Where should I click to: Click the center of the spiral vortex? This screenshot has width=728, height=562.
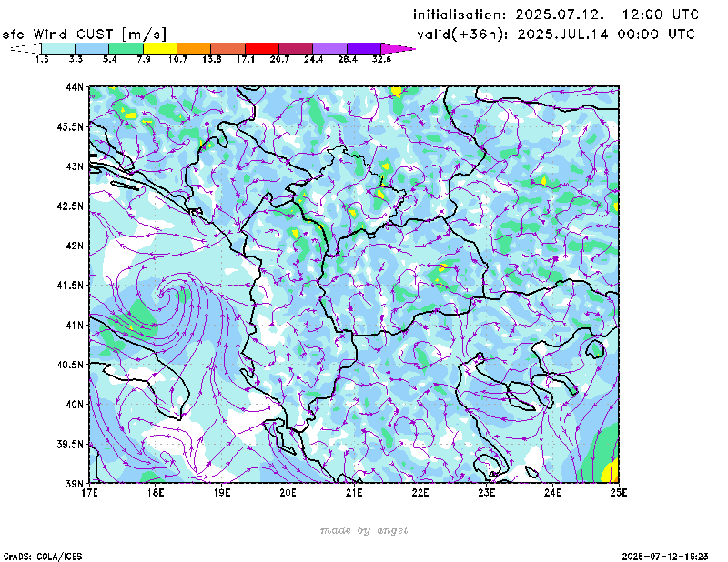(165, 292)
